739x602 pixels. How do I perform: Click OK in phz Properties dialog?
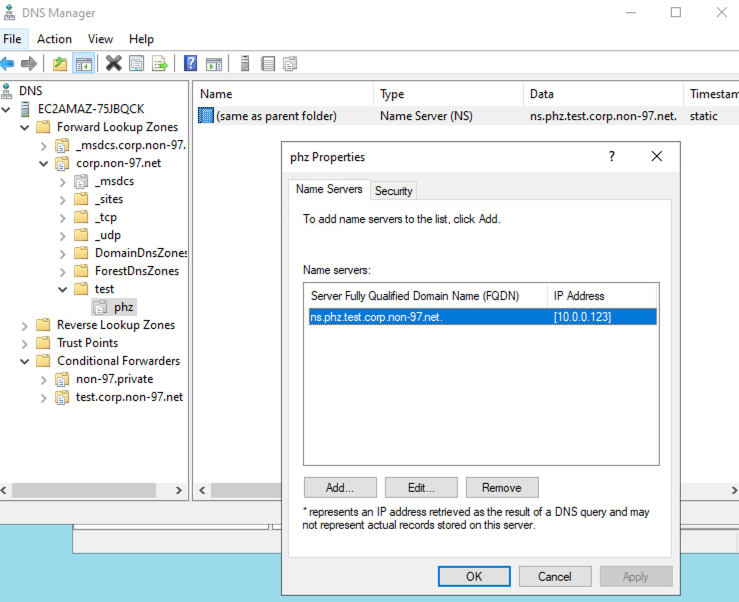click(474, 576)
